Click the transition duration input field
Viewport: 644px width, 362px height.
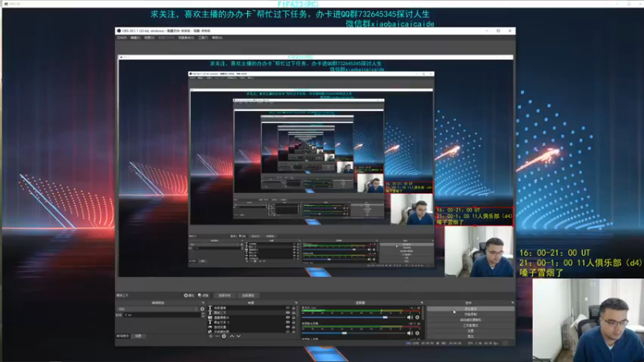tap(162, 315)
